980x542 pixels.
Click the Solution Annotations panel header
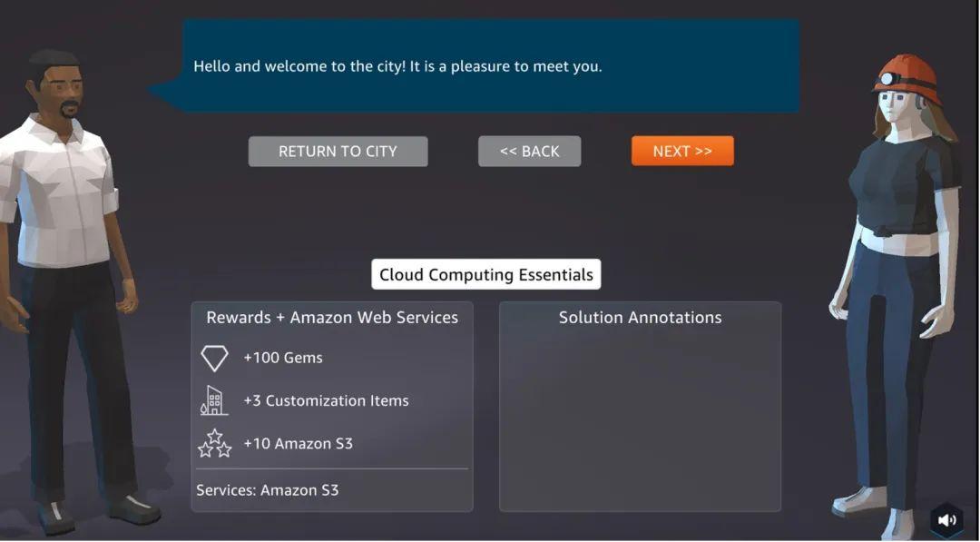640,318
